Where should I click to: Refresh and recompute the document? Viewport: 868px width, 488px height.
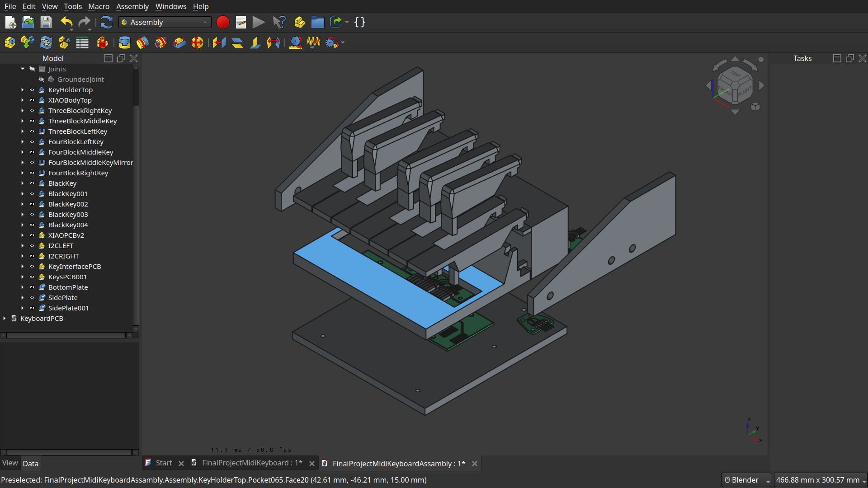click(x=106, y=22)
